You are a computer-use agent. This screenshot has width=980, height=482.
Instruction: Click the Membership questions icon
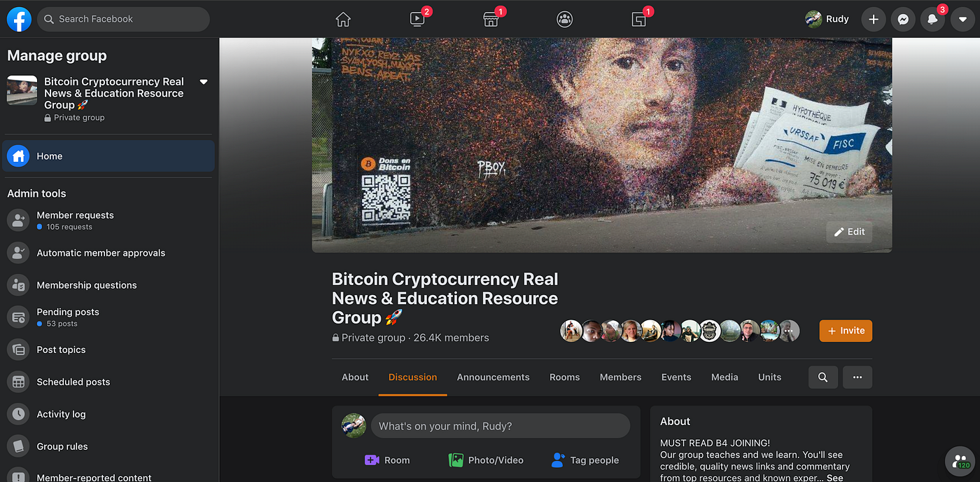(18, 285)
